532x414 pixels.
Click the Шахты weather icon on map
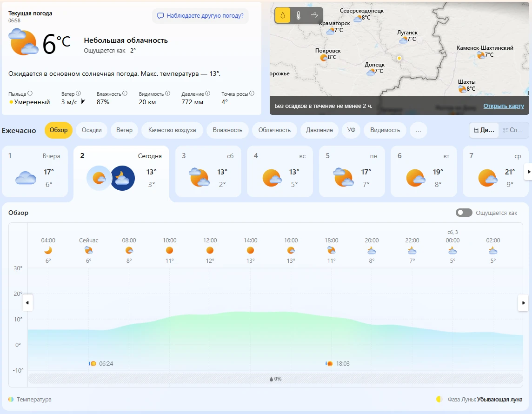[x=462, y=89]
